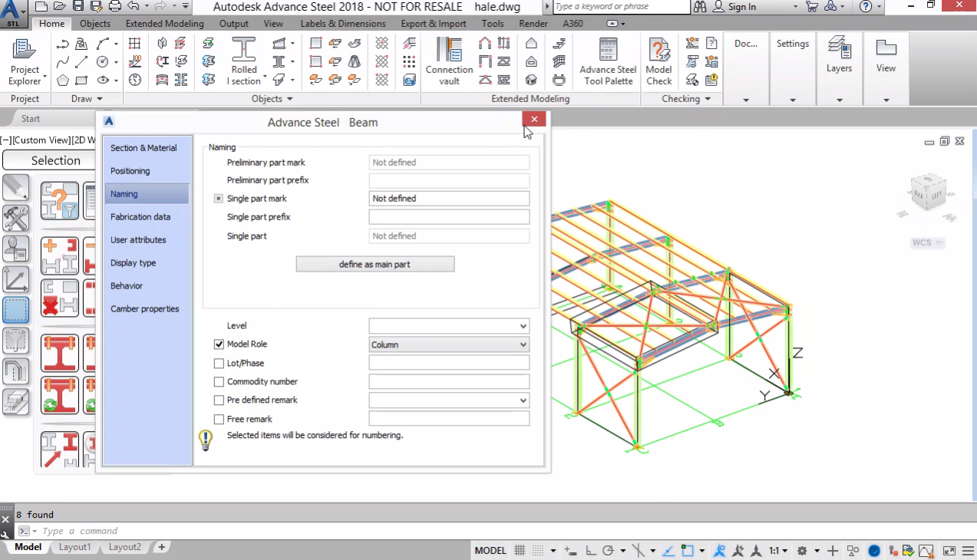
Task: Click the Autodesk App Store cart icon
Action: tap(812, 6)
